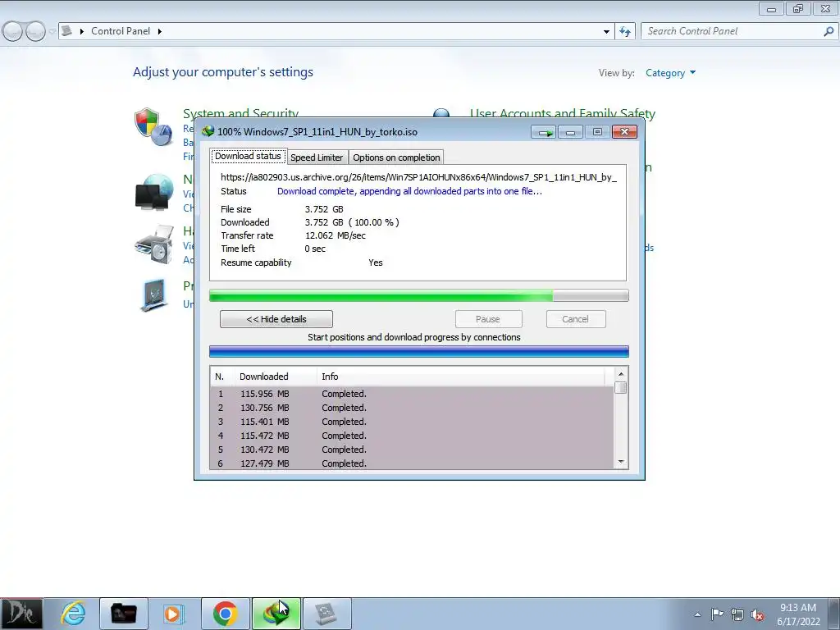This screenshot has height=630, width=840.
Task: Click the Pause button
Action: [x=488, y=319]
